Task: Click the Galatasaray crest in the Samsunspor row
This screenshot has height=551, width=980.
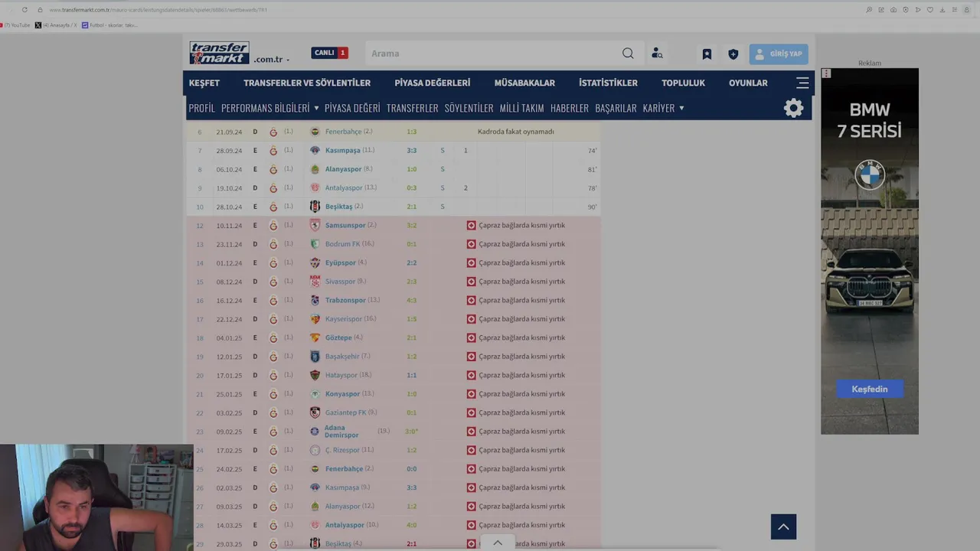Action: 273,226
